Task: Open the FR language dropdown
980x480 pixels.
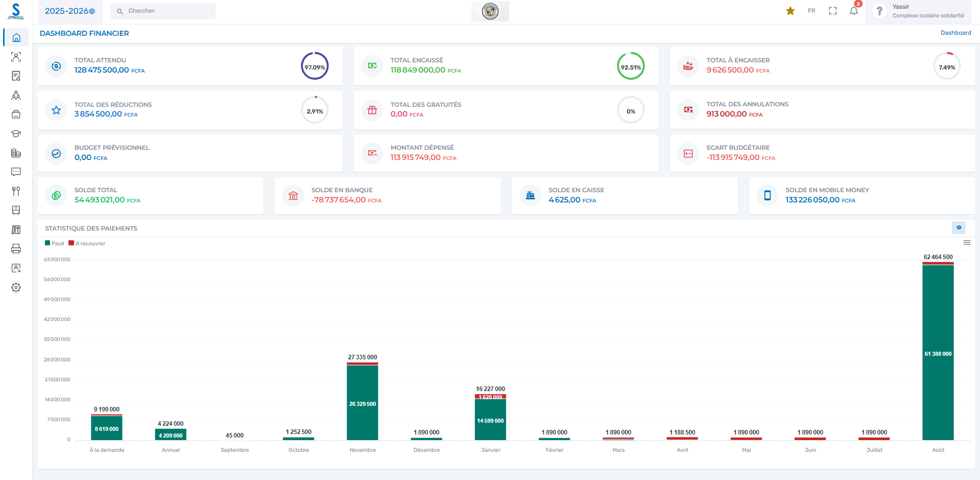Action: tap(811, 10)
